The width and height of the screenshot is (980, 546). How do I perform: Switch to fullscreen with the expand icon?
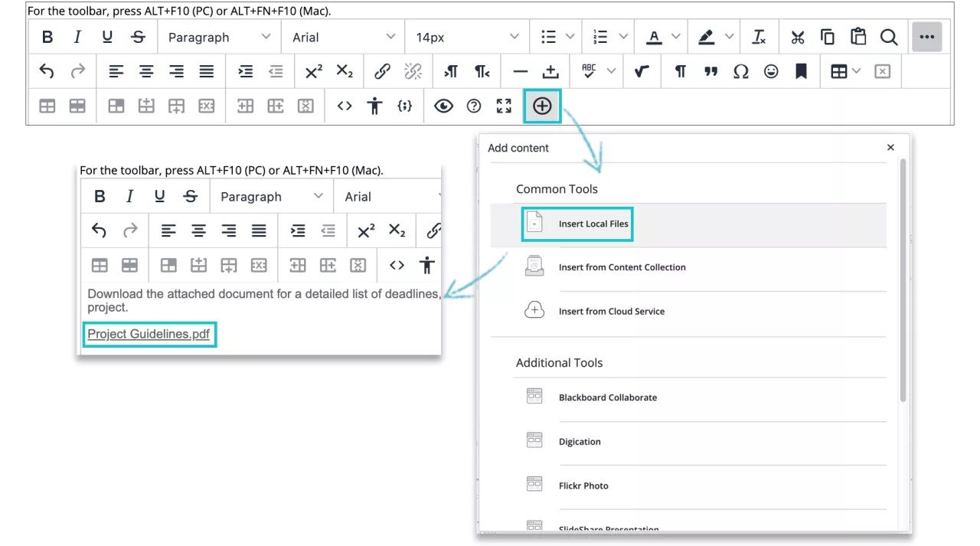503,106
